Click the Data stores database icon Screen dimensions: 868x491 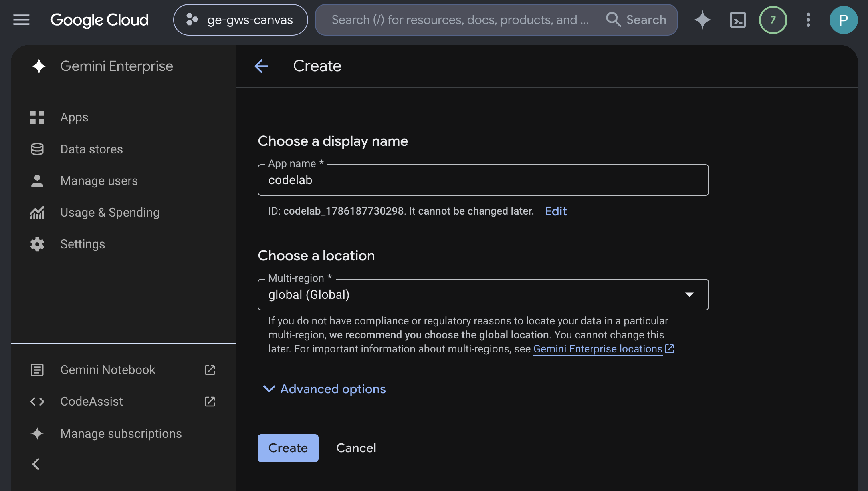[x=37, y=149]
